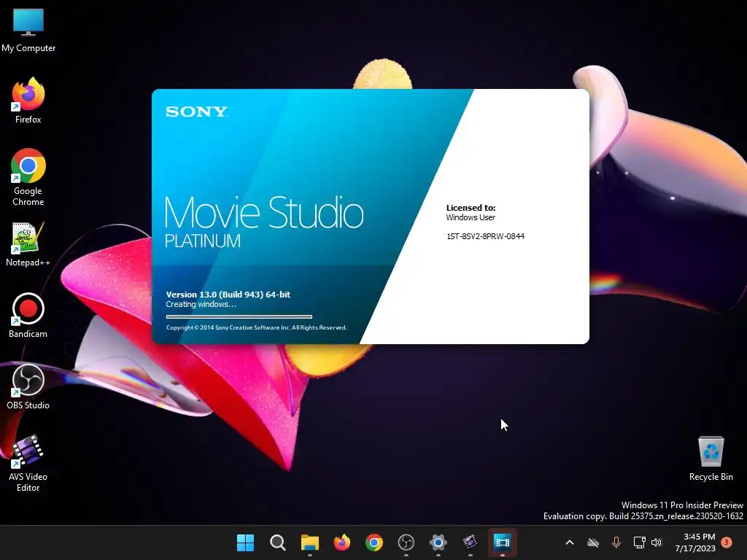Click 'Licensed to:' label on splash
Screen dimensions: 747x560
click(x=471, y=208)
